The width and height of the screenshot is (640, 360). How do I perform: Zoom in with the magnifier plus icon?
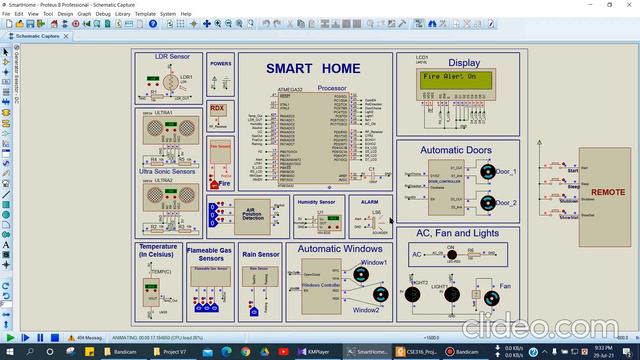(218, 24)
